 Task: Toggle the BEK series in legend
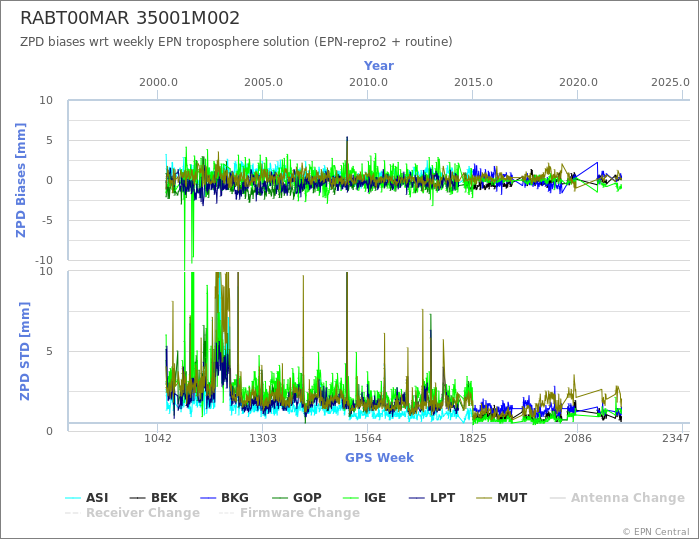point(153,498)
